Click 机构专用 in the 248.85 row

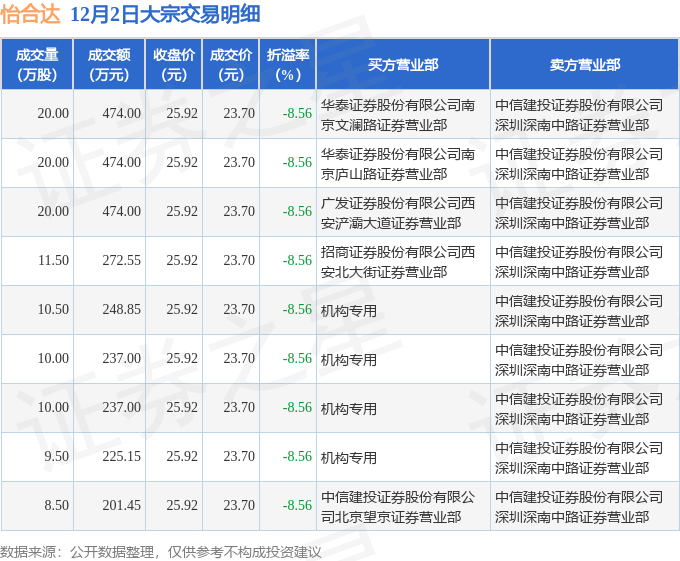coord(349,311)
